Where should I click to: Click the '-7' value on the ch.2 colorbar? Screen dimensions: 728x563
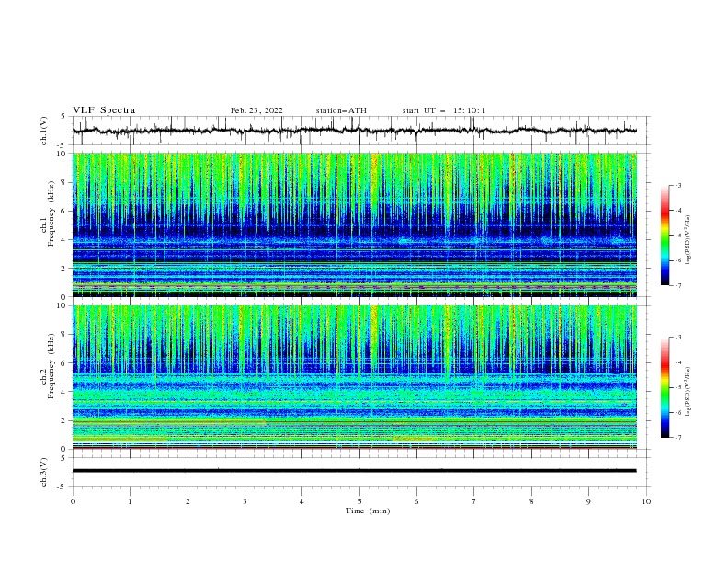(677, 437)
